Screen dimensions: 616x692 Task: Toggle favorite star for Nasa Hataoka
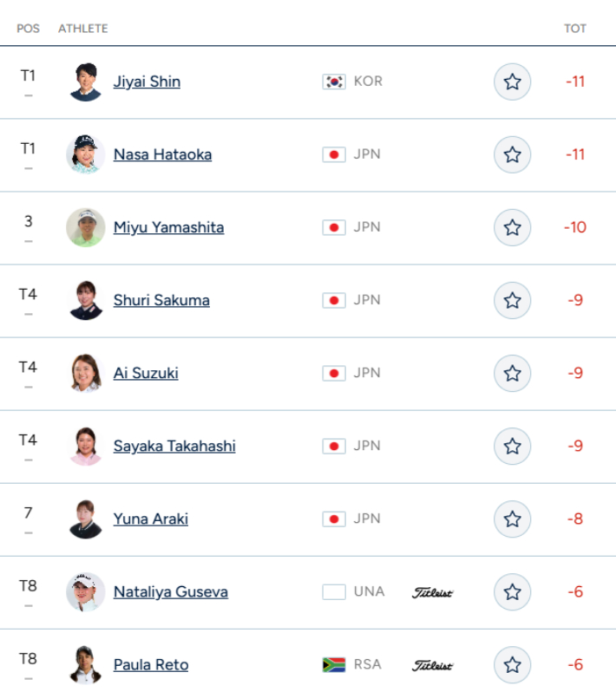pos(512,155)
